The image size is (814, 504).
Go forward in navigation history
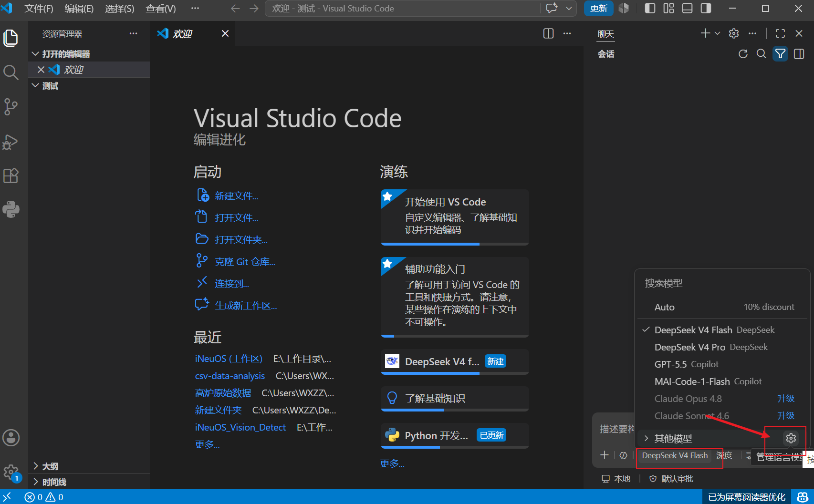(254, 9)
